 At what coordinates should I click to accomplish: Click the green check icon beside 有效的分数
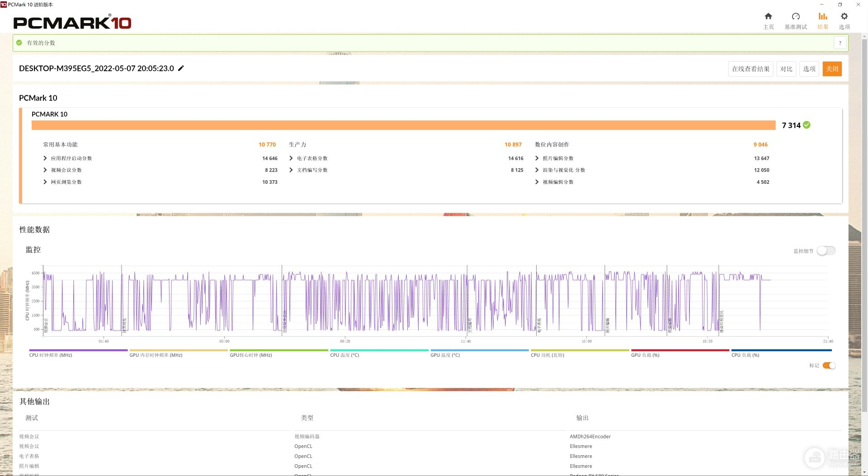pyautogui.click(x=19, y=43)
